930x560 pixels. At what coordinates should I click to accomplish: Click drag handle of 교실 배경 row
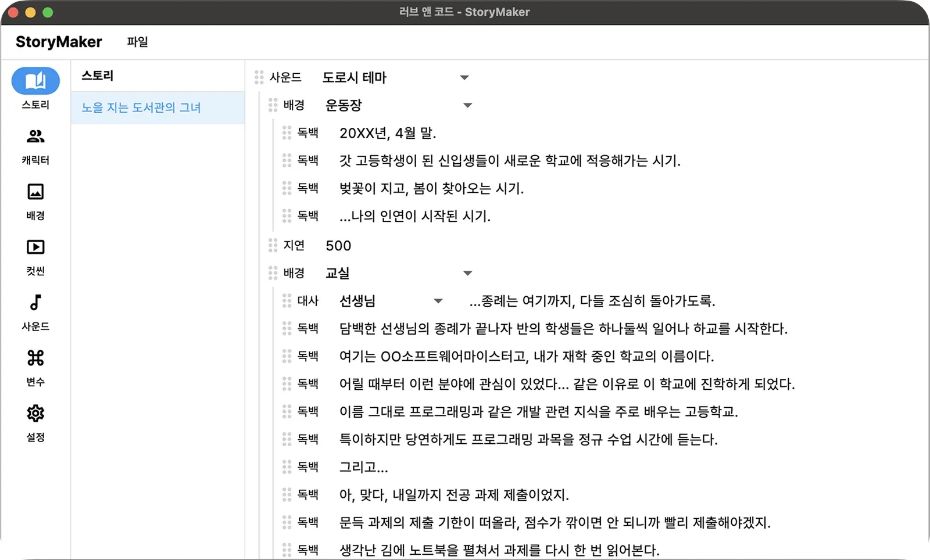(x=273, y=273)
